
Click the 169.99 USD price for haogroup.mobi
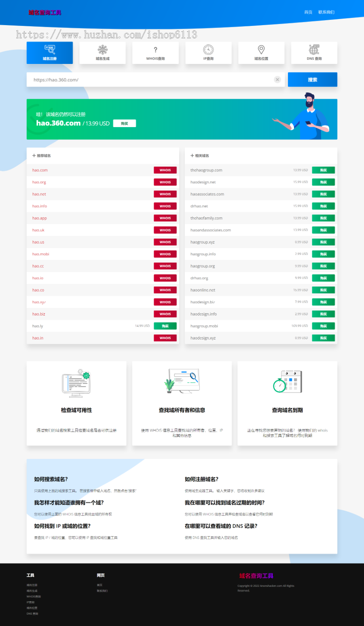click(x=300, y=326)
